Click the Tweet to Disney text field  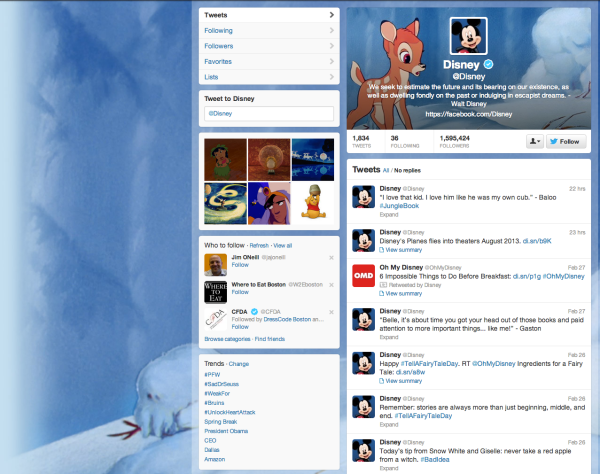point(266,114)
